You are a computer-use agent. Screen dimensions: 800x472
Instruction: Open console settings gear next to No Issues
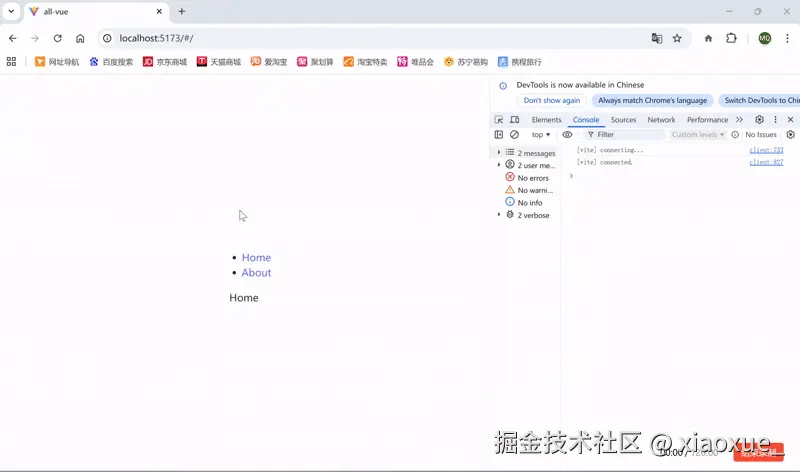pyautogui.click(x=790, y=135)
